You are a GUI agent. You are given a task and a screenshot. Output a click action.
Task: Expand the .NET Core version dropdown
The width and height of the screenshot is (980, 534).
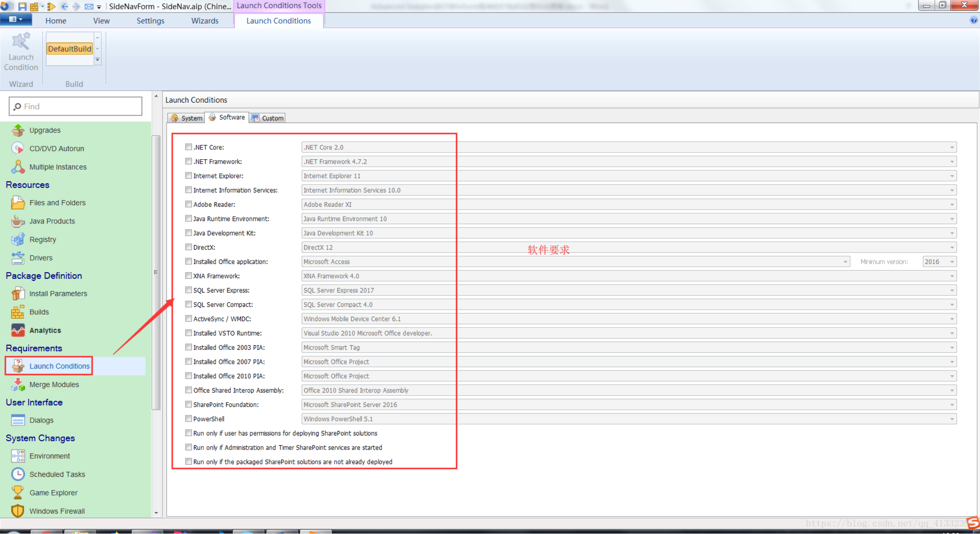(952, 147)
